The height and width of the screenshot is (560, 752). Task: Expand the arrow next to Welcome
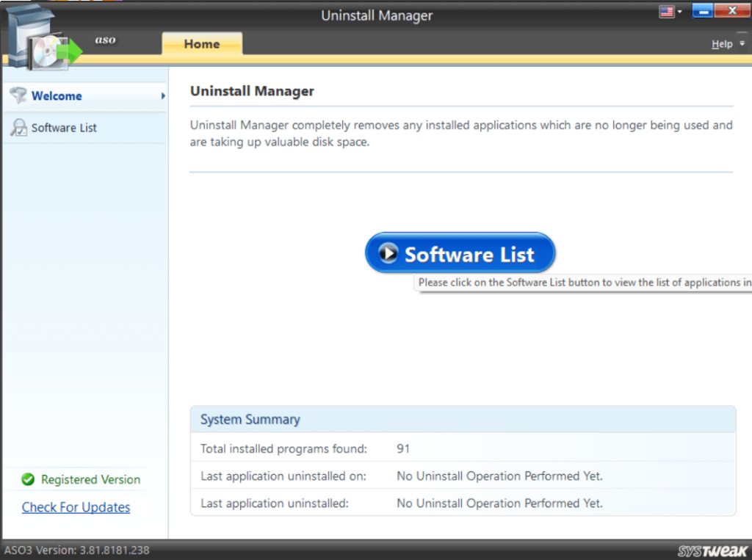[162, 96]
